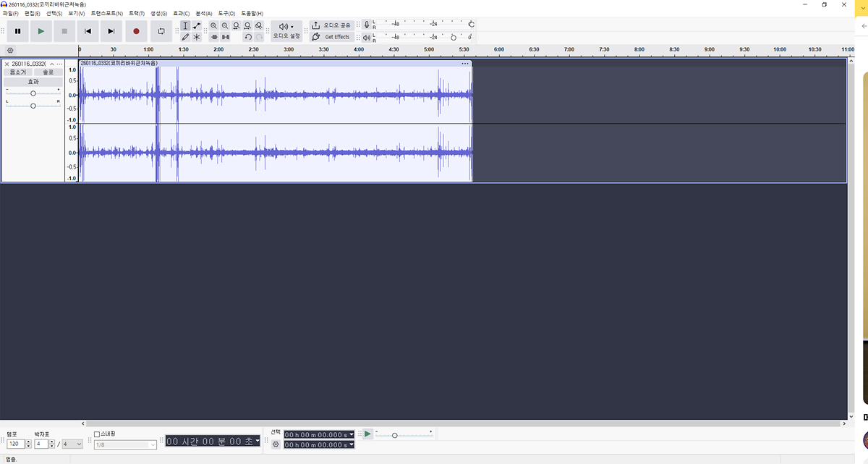Click the clip title 260116_0332(코끼리바위근처녹음)
The image size is (868, 464).
[x=119, y=64]
